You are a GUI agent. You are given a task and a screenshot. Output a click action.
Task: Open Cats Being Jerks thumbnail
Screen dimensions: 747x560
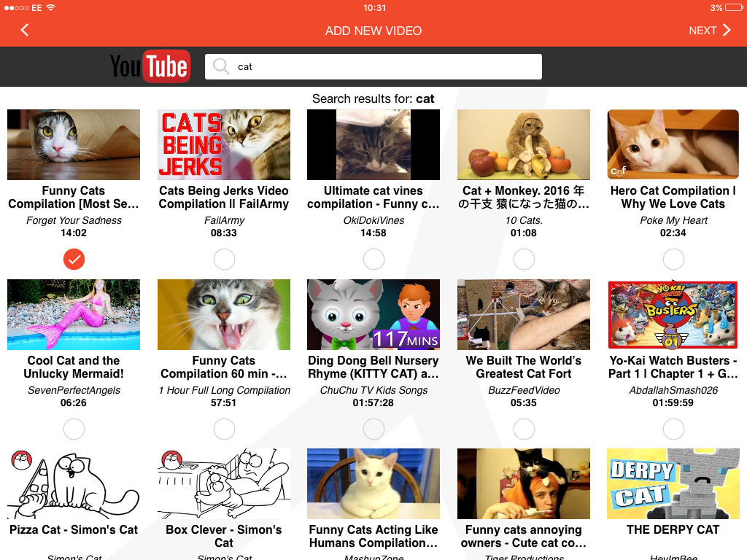click(x=224, y=145)
